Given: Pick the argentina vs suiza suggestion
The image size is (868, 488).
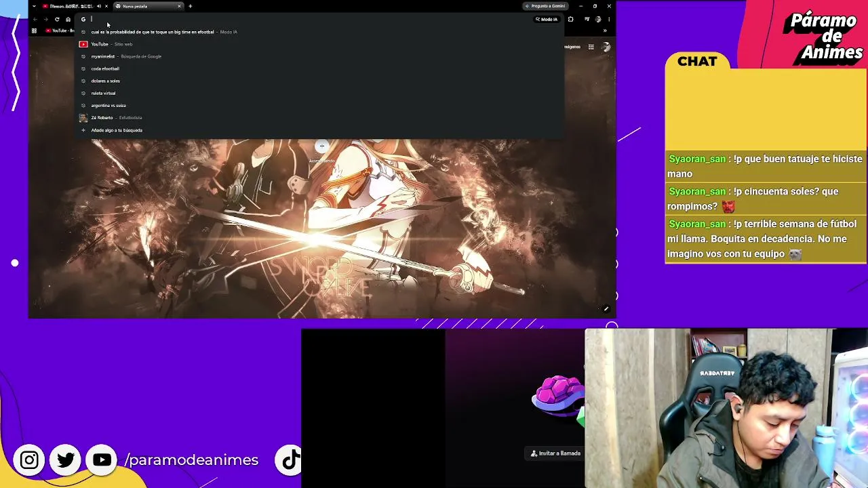Looking at the screenshot, I should (319, 105).
